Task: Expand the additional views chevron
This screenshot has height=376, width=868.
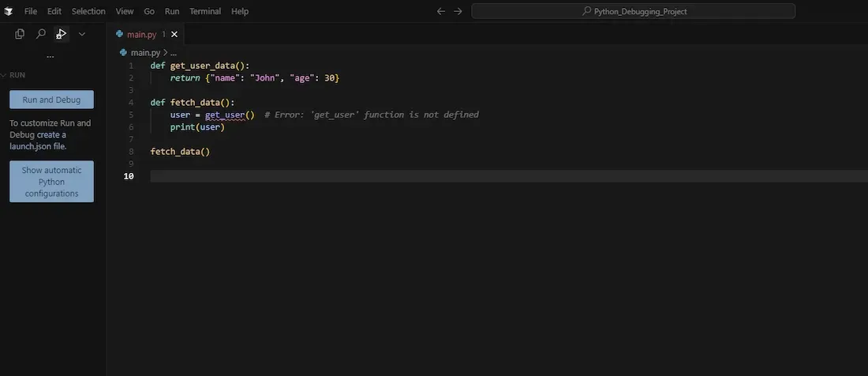Action: click(x=82, y=34)
